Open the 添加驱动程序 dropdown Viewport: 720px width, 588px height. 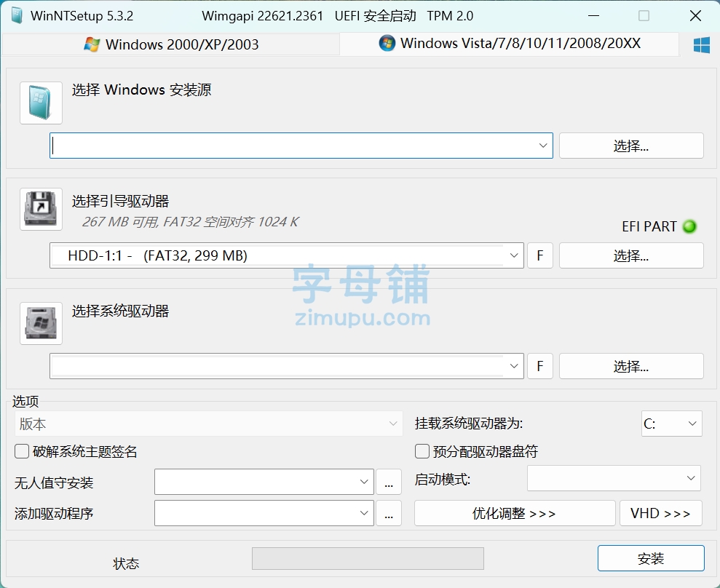point(264,513)
